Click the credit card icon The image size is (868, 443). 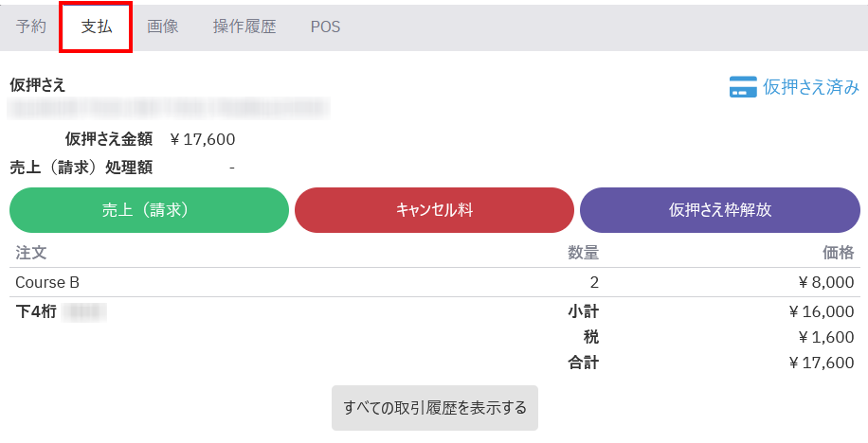[742, 87]
